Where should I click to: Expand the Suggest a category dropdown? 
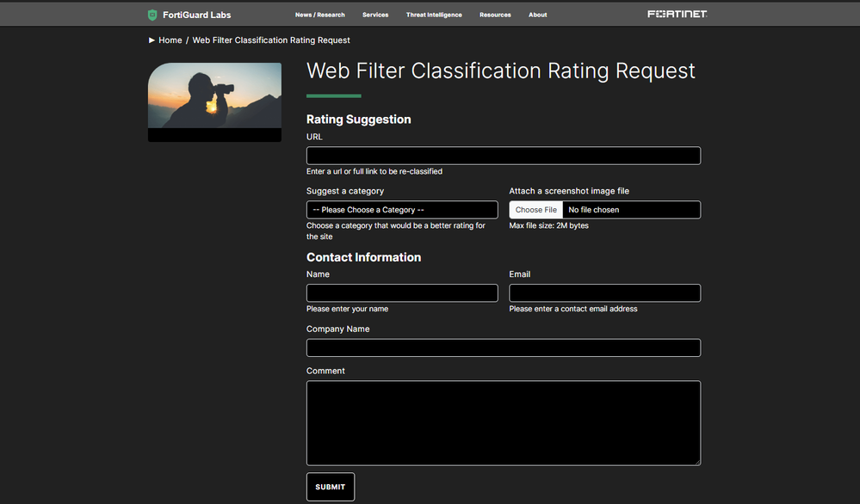coord(402,210)
